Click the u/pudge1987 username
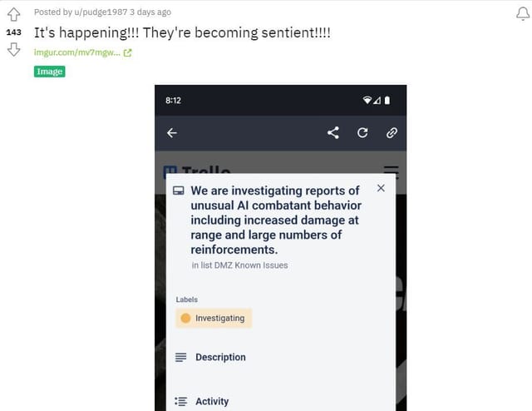The height and width of the screenshot is (411, 532). 101,12
